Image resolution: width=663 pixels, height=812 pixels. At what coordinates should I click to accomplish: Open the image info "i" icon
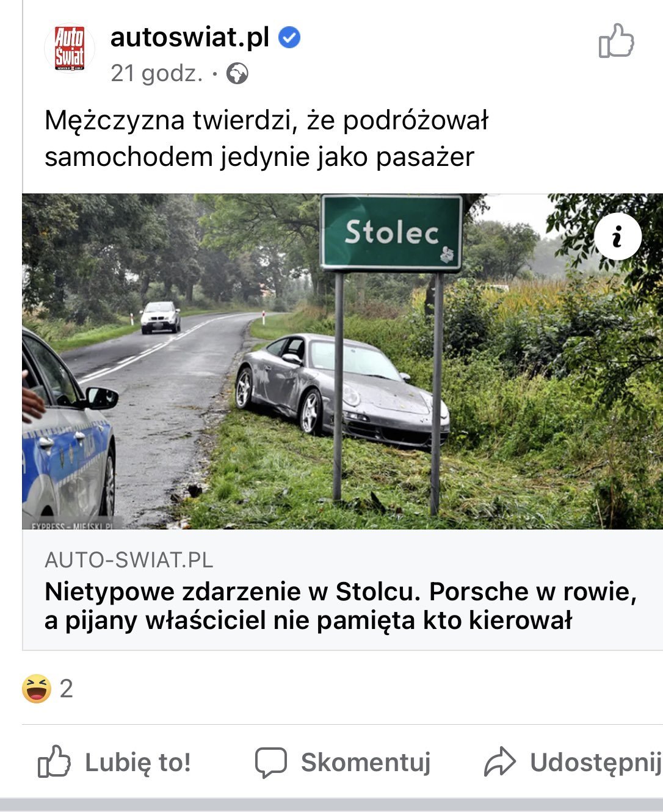(618, 236)
